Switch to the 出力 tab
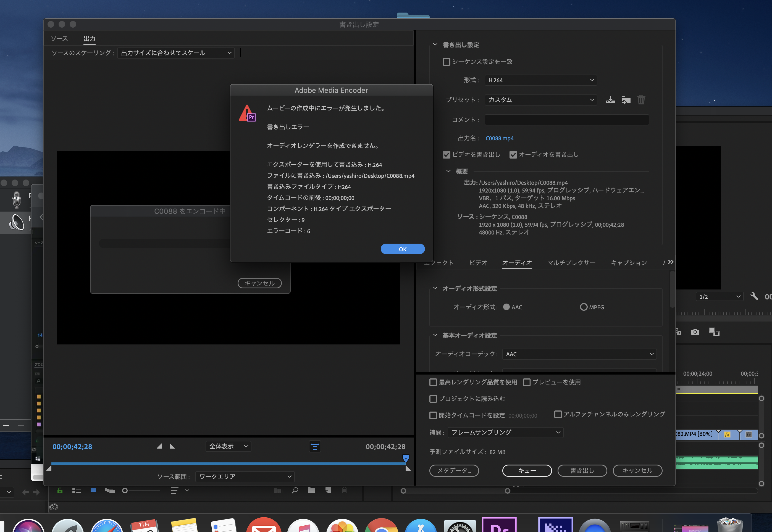Screen dimensions: 772x532 pyautogui.click(x=89, y=39)
